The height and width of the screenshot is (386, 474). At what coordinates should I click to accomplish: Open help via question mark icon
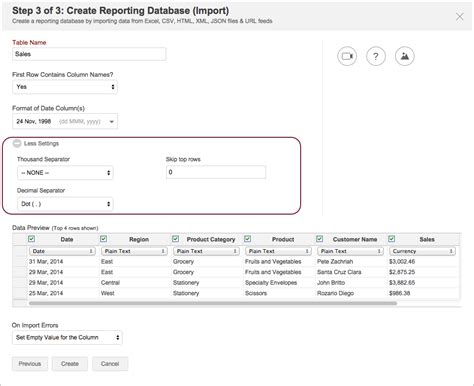tap(376, 56)
